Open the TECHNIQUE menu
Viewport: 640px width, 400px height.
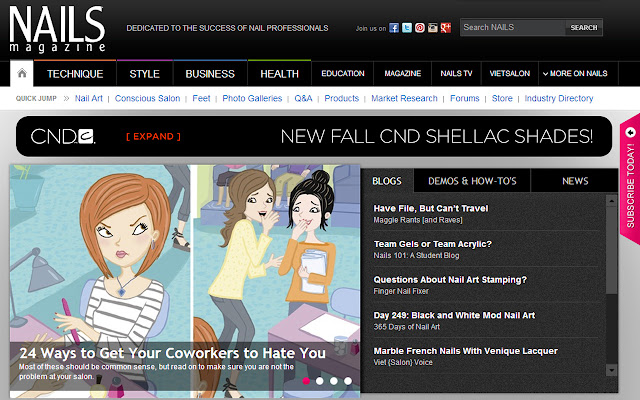point(75,74)
